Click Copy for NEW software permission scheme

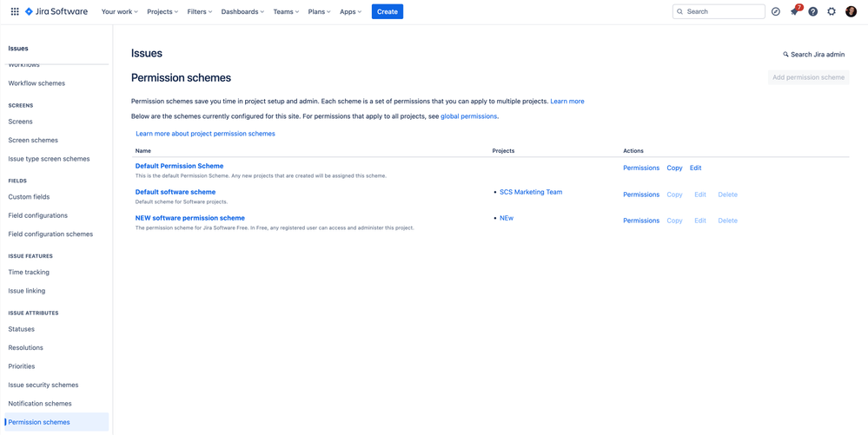pyautogui.click(x=674, y=221)
